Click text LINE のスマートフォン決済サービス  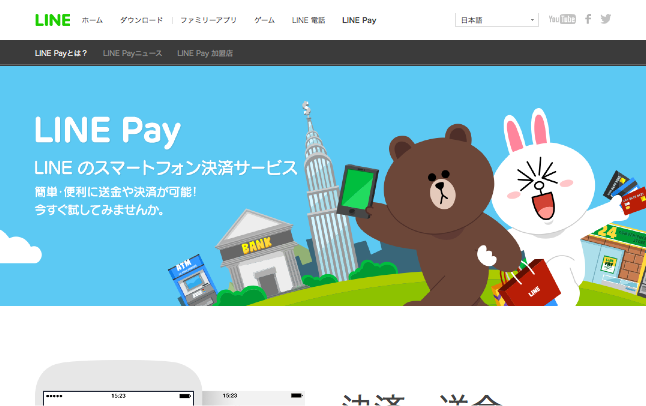166,168
